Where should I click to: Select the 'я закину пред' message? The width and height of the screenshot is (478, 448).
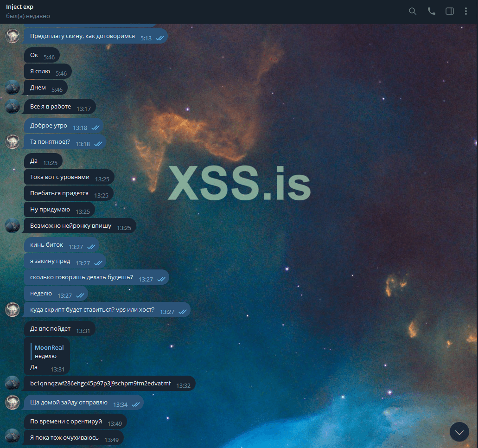(65, 261)
